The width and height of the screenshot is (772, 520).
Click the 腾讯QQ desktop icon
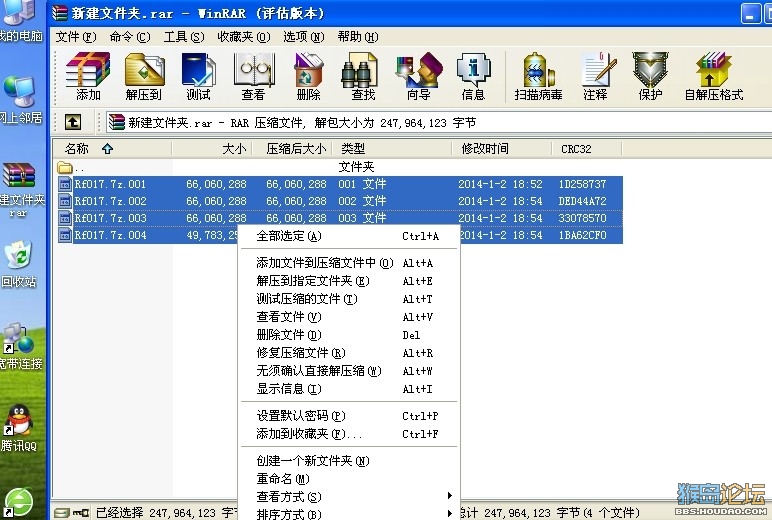(19, 428)
